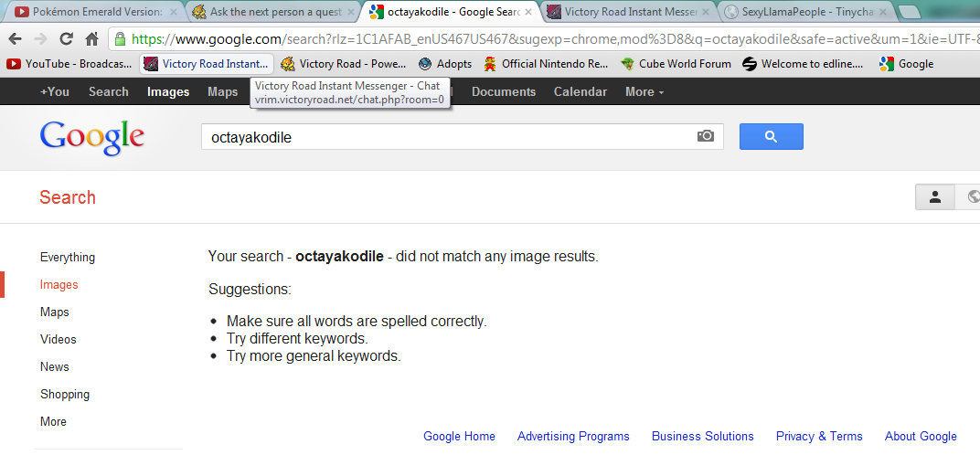Screen dimensions: 980x455
Task: Click 'Try more general keywords.' suggestion text
Action: coord(314,356)
